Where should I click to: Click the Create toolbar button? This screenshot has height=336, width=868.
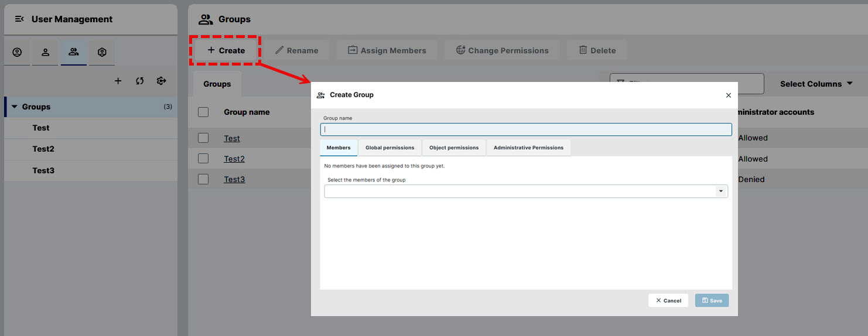(x=226, y=50)
